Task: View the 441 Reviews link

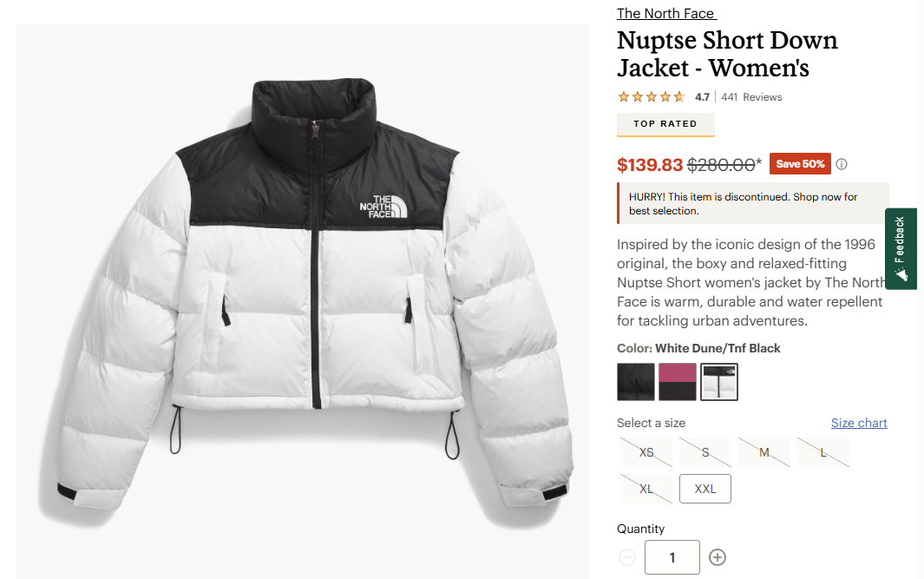Action: pos(751,97)
